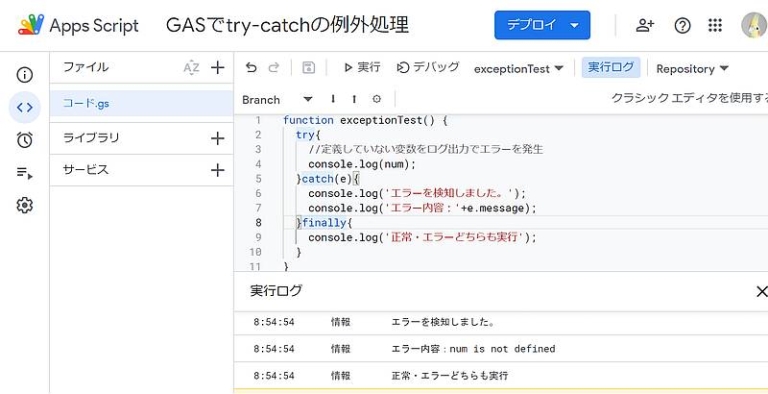Open the account avatar menu
The width and height of the screenshot is (768, 394).
point(754,25)
